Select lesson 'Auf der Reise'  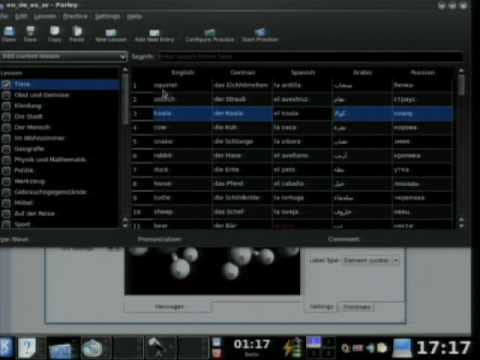coord(34,213)
